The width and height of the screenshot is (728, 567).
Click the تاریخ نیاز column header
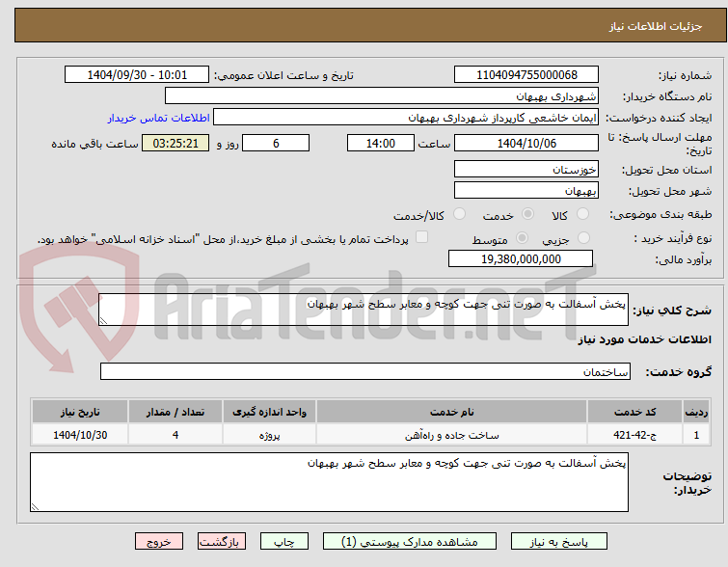[80, 412]
